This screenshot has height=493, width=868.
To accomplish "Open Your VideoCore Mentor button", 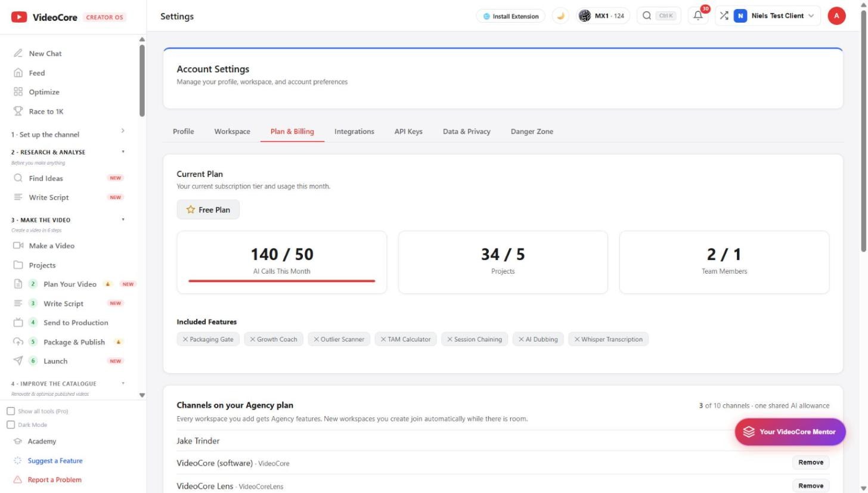I will pos(790,432).
